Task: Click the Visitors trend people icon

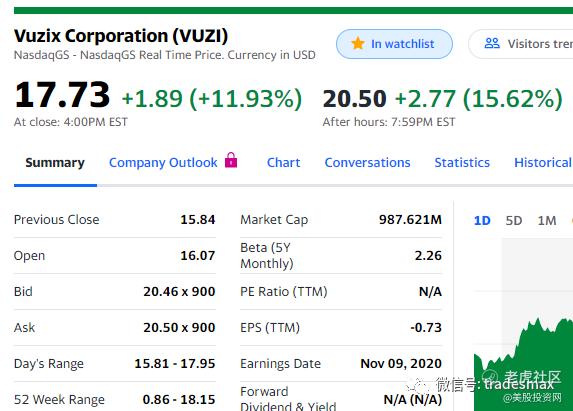Action: coord(492,43)
